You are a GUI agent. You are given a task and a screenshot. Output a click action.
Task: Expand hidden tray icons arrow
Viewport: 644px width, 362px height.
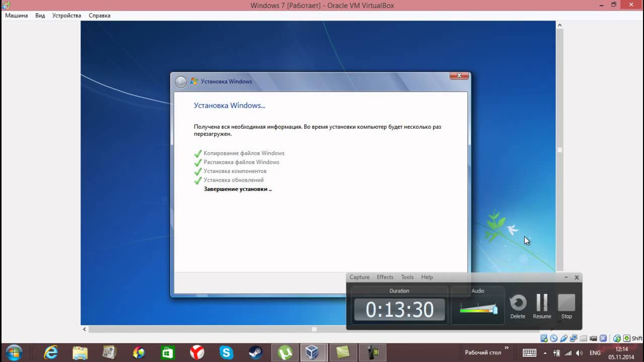pyautogui.click(x=545, y=353)
